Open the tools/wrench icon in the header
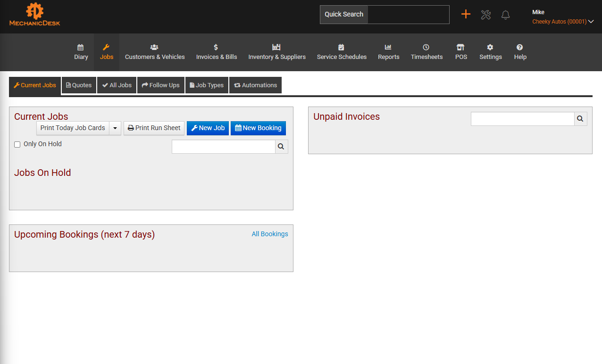602x364 pixels. (485, 15)
